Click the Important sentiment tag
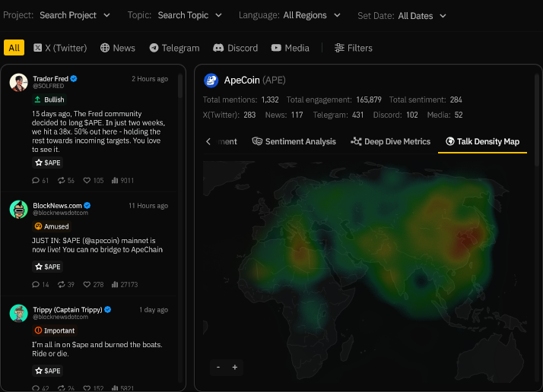 click(55, 330)
